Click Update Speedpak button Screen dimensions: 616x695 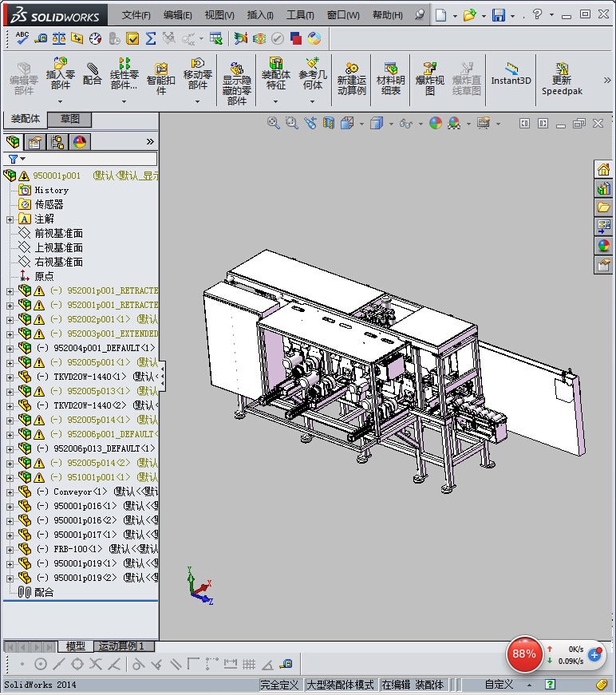click(562, 79)
